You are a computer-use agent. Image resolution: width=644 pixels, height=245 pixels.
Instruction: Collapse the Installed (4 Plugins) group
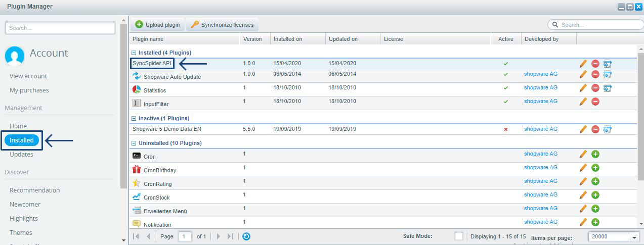(134, 53)
